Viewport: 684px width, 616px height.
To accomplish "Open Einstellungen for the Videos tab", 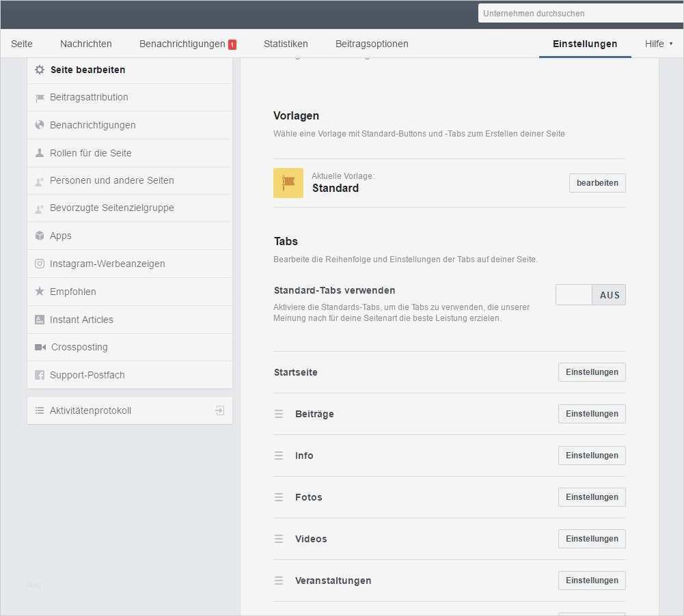I will [x=592, y=539].
